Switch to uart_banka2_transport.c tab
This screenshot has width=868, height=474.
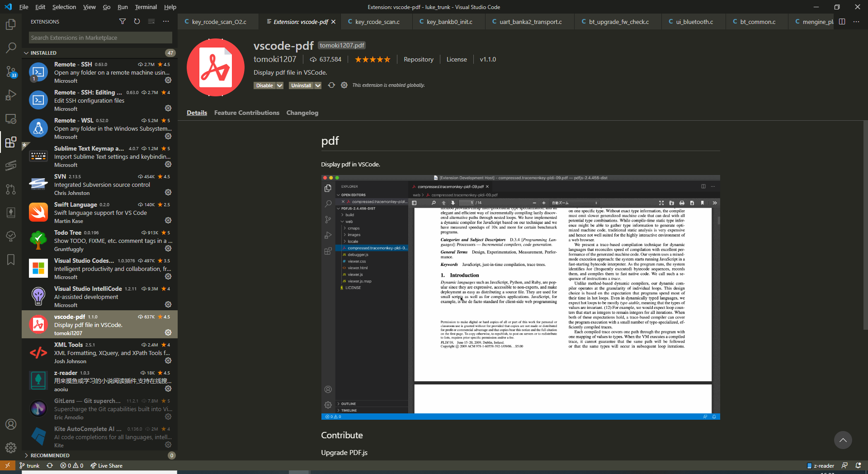(530, 22)
